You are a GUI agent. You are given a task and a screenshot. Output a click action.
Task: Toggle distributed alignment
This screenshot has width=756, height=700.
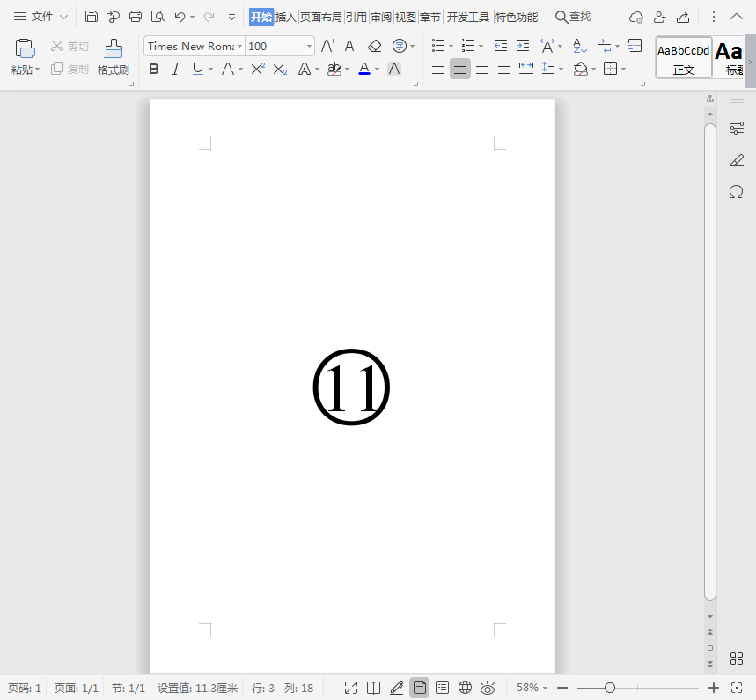click(526, 69)
